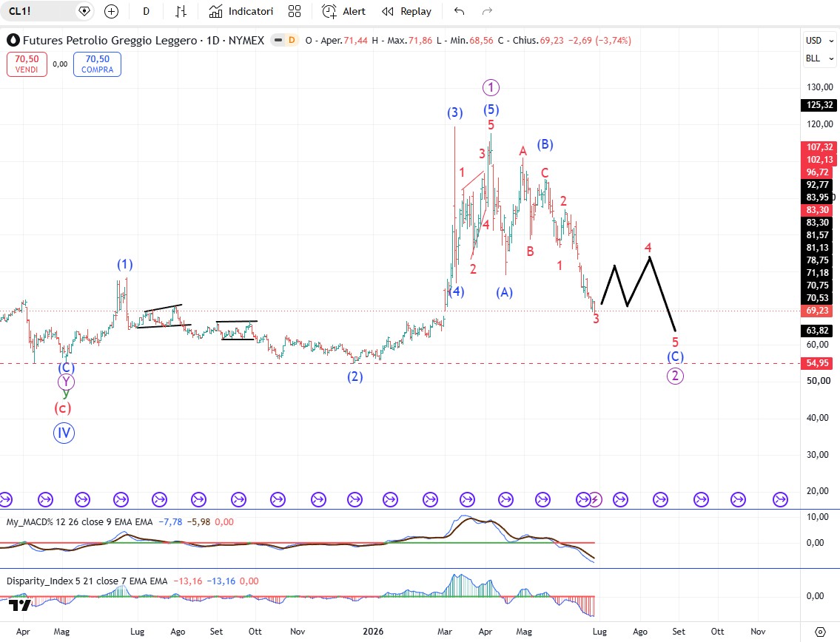Viewport: 840px width, 642px height.
Task: Open time axis settings gear icon
Action: [x=820, y=632]
